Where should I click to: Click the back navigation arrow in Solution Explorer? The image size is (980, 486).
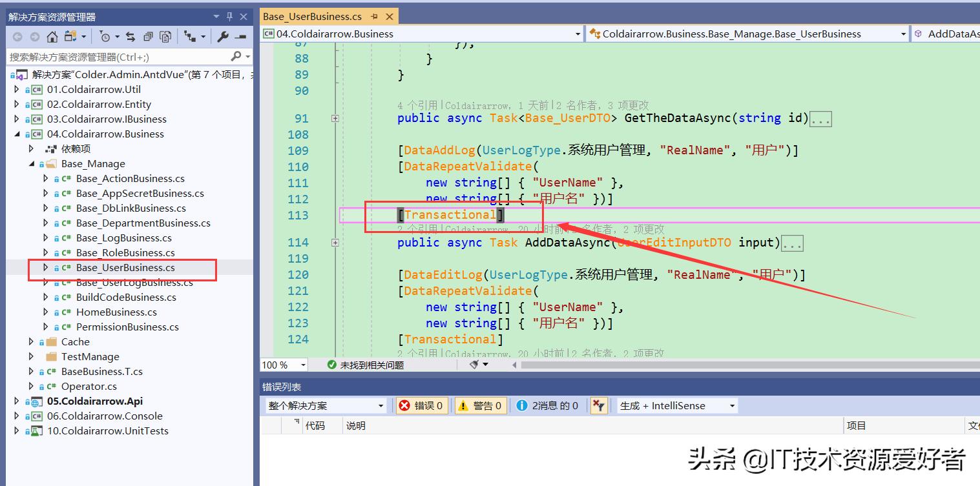tap(18, 36)
